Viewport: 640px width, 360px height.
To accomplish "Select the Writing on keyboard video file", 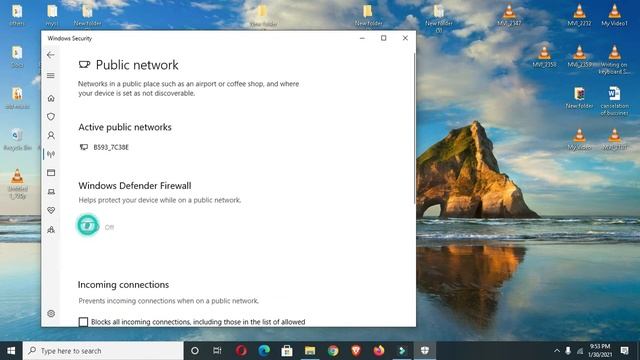I will (x=614, y=60).
